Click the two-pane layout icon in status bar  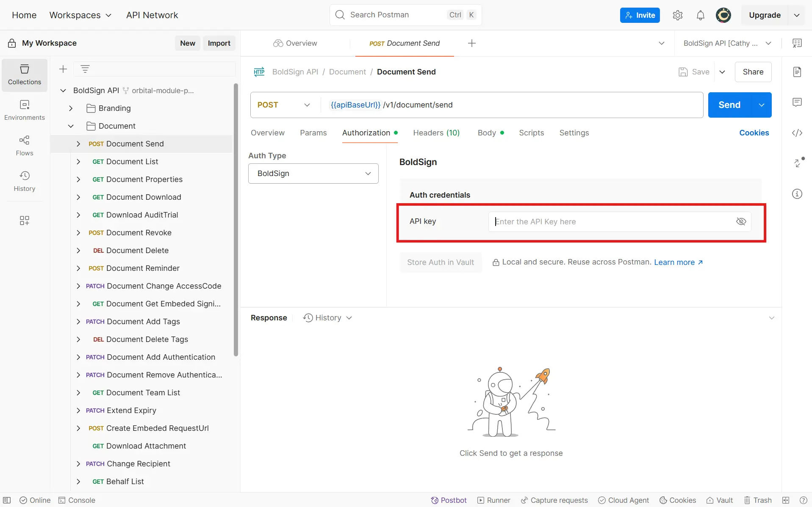(786, 500)
